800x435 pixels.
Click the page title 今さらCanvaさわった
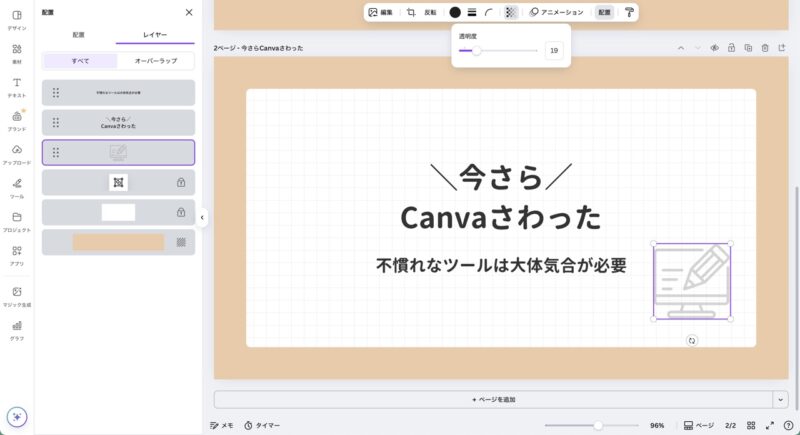(272, 48)
